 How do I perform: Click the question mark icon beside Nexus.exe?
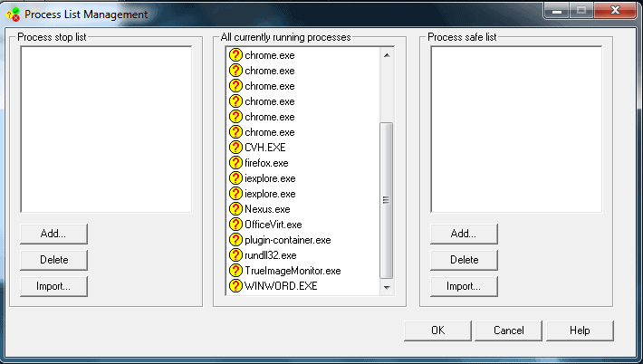(x=235, y=209)
